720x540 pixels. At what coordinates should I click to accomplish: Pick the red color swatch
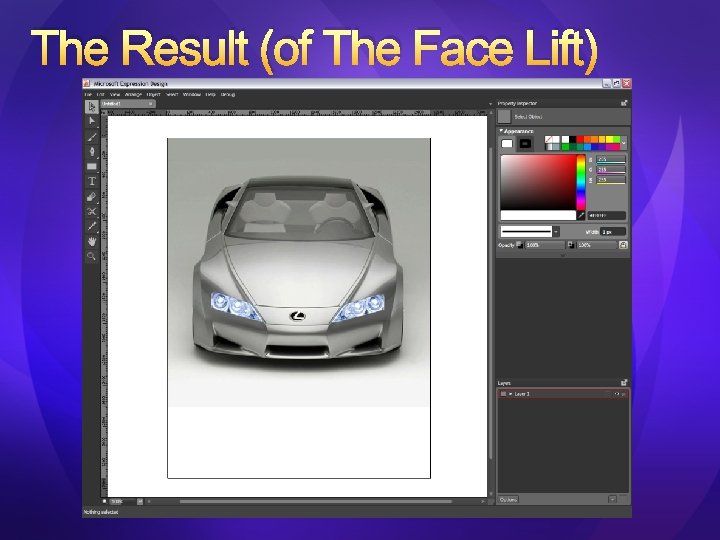point(580,140)
